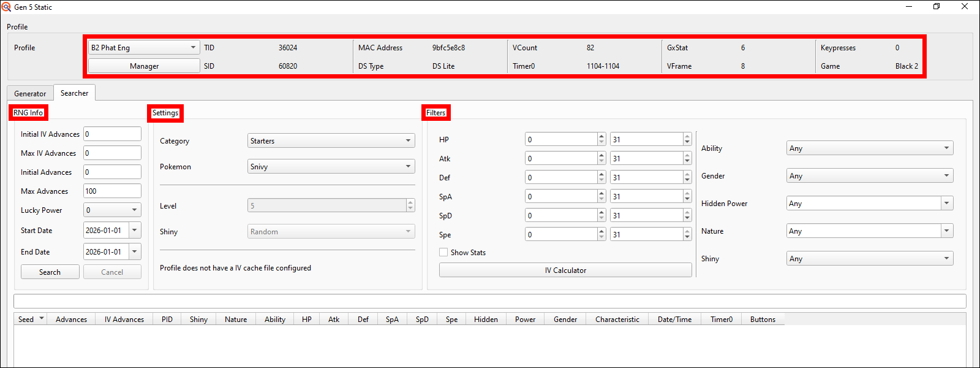Open the B2 Phat Eng profile dropdown
This screenshot has width=980, height=368.
point(144,47)
